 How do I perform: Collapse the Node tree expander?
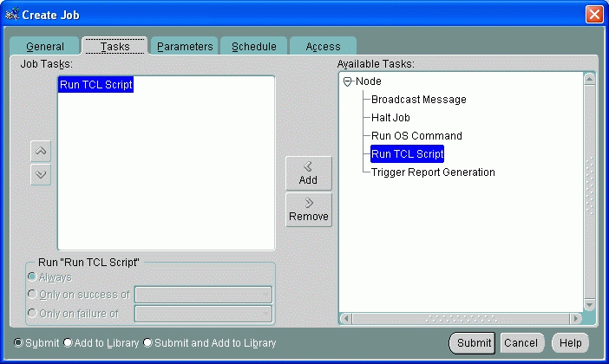coord(348,81)
